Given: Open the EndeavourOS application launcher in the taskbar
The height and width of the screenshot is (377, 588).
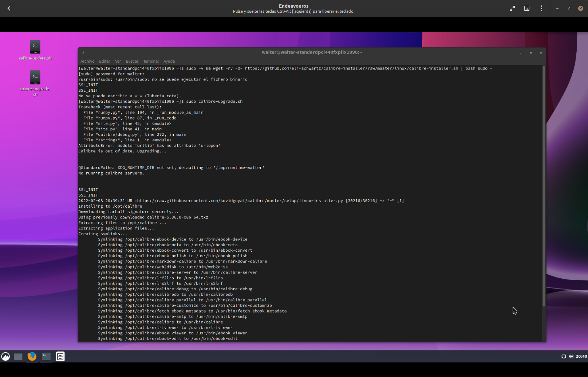Looking at the screenshot, I should [5, 357].
